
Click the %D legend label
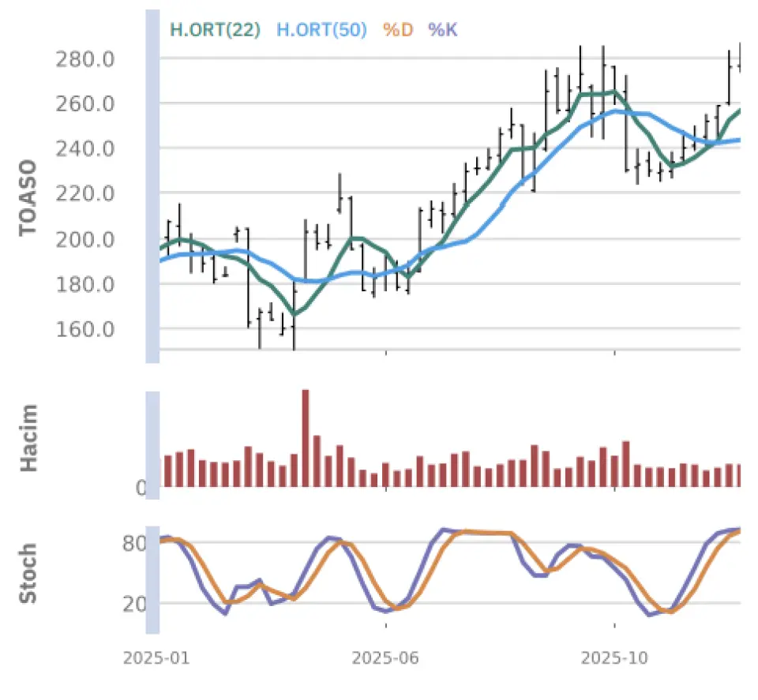[x=397, y=30]
